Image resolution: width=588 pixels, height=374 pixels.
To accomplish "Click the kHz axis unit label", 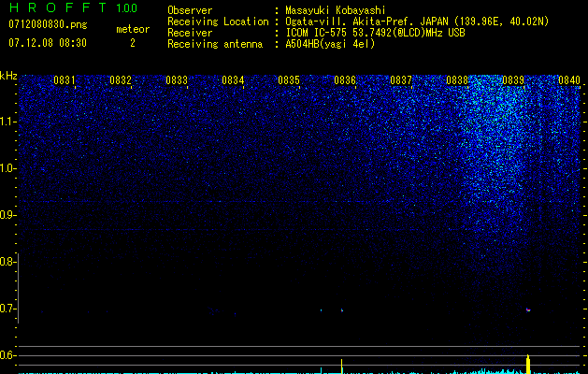I will [8, 76].
